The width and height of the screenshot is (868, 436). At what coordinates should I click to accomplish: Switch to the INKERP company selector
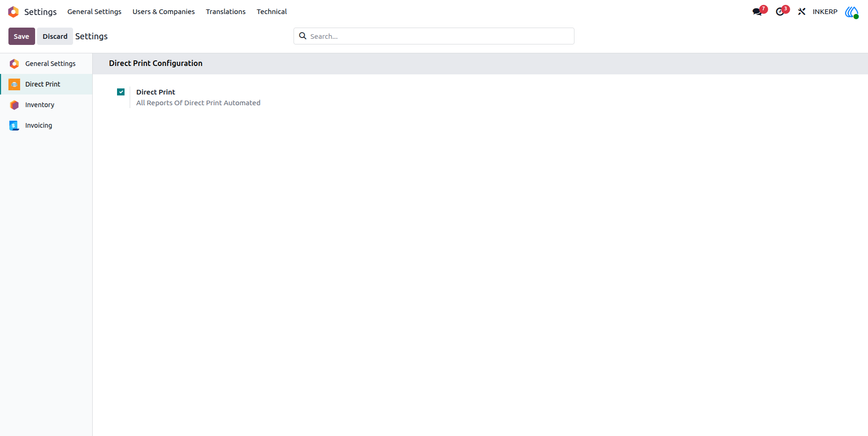pos(825,12)
